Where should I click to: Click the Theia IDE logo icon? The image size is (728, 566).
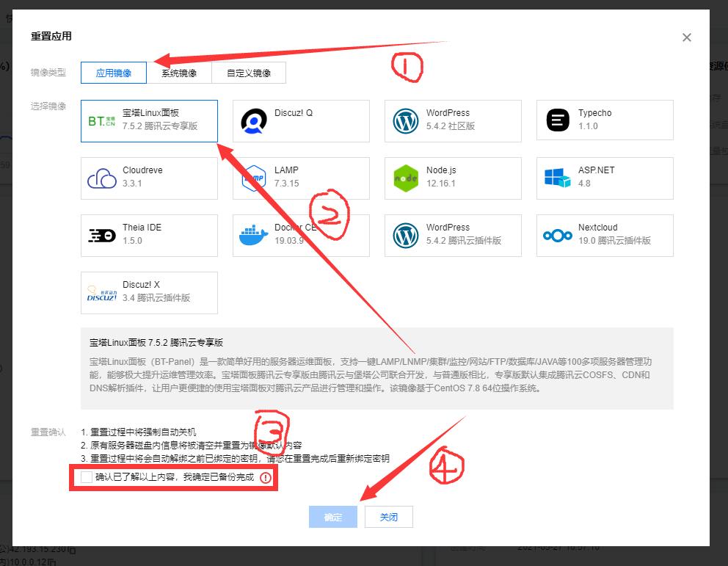102,236
